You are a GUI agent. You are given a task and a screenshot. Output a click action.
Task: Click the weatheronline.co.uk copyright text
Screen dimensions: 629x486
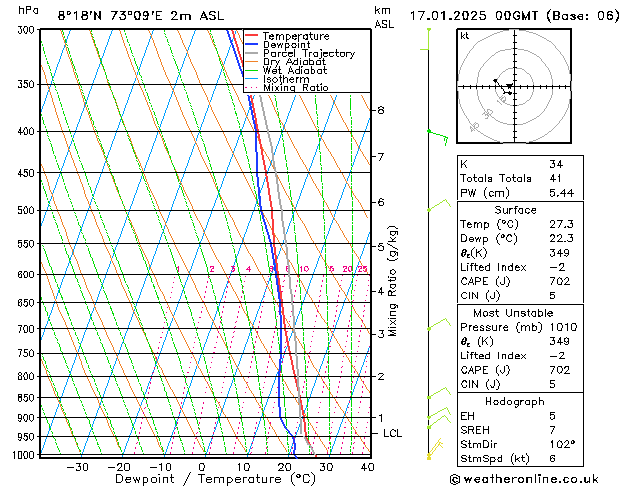pyautogui.click(x=524, y=479)
